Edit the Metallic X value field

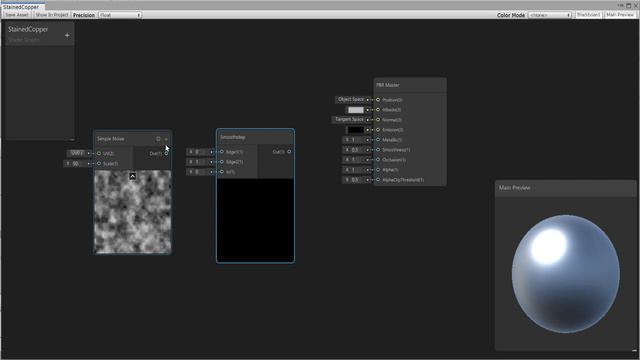coord(356,140)
